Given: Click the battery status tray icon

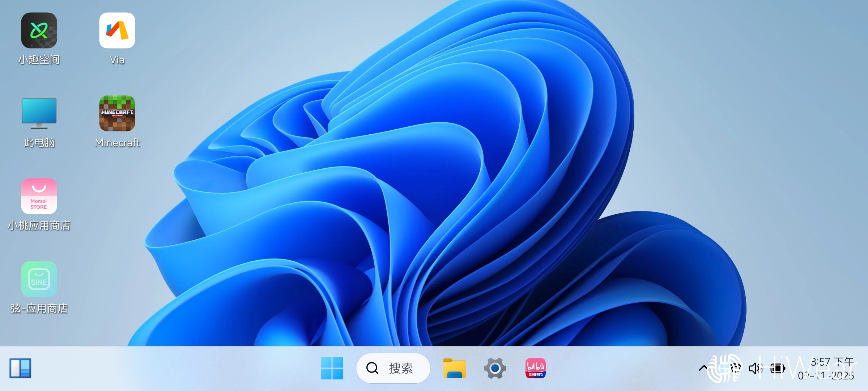Looking at the screenshot, I should click(778, 369).
